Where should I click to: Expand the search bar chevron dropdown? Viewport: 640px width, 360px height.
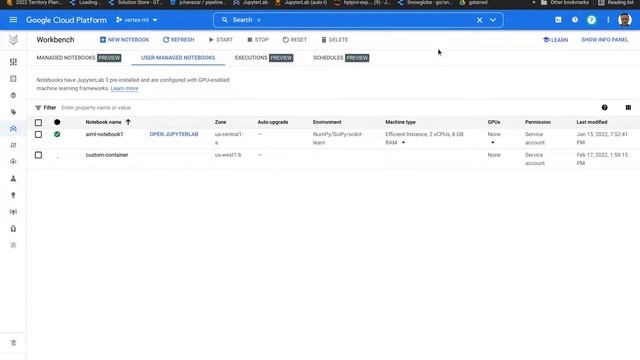(x=493, y=20)
